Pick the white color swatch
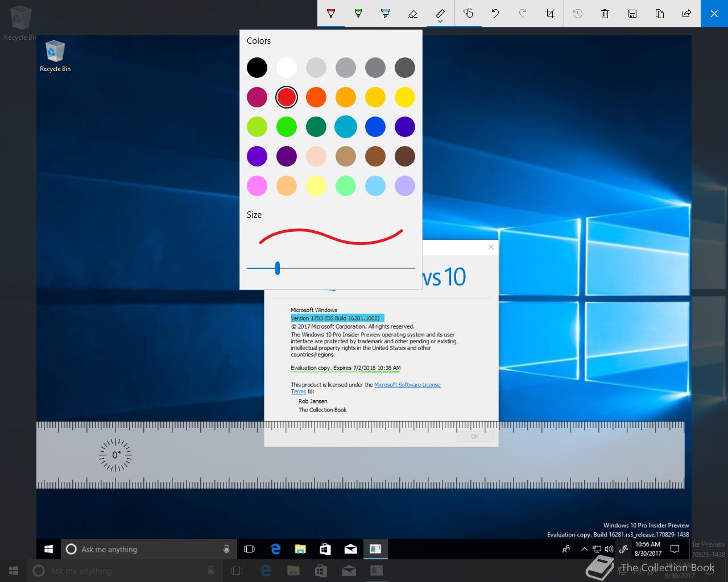Image resolution: width=728 pixels, height=582 pixels. click(x=287, y=68)
